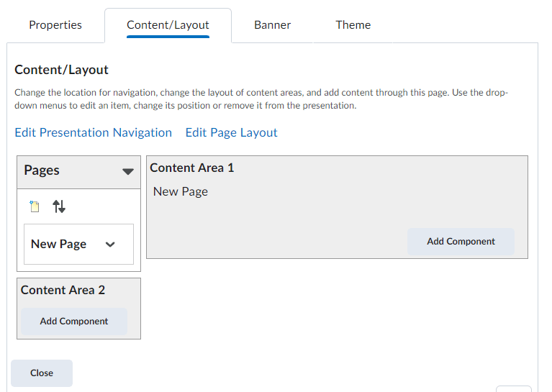Screen dimensions: 552x392
Task: Expand the New Page chevron menu
Action: [x=110, y=245]
